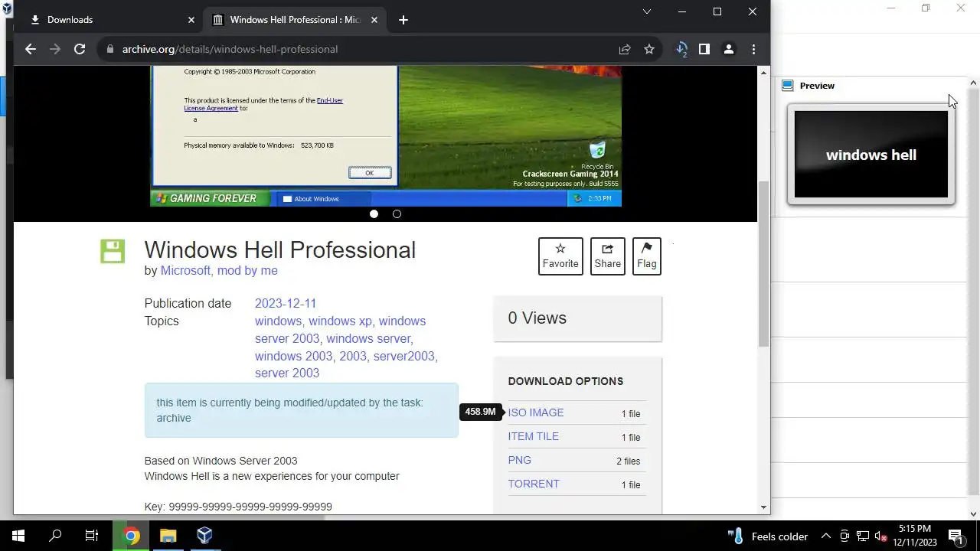Click background window scrollbar up arrow
The width and height of the screenshot is (980, 551).
[973, 83]
